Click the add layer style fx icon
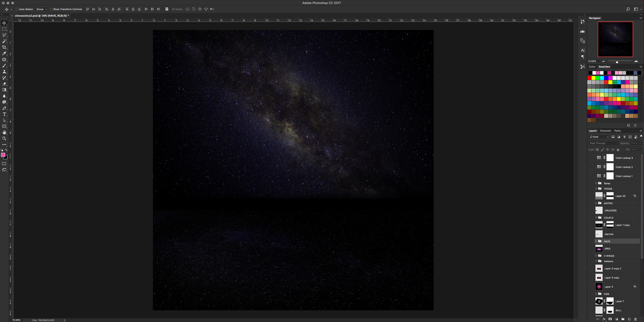644x322 pixels. point(604,319)
